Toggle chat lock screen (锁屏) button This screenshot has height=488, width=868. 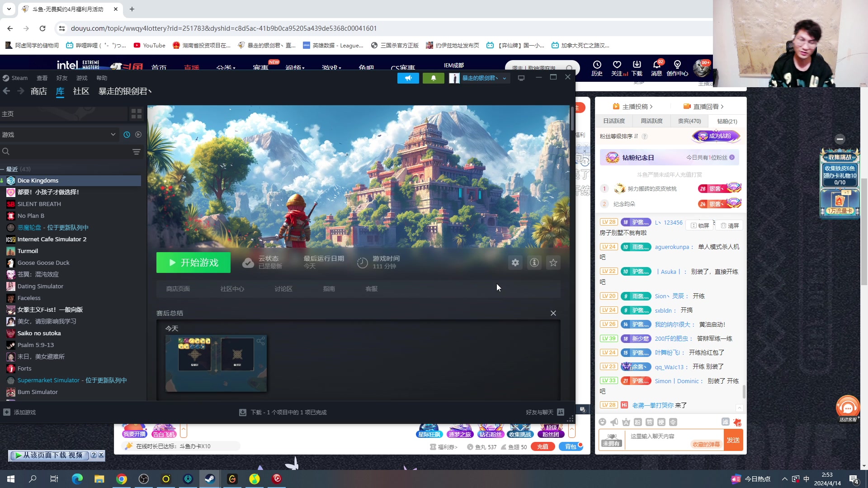(x=699, y=225)
